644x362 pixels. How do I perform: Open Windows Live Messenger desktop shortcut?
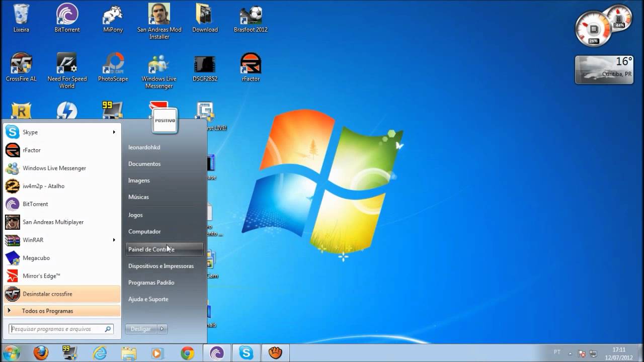(159, 70)
